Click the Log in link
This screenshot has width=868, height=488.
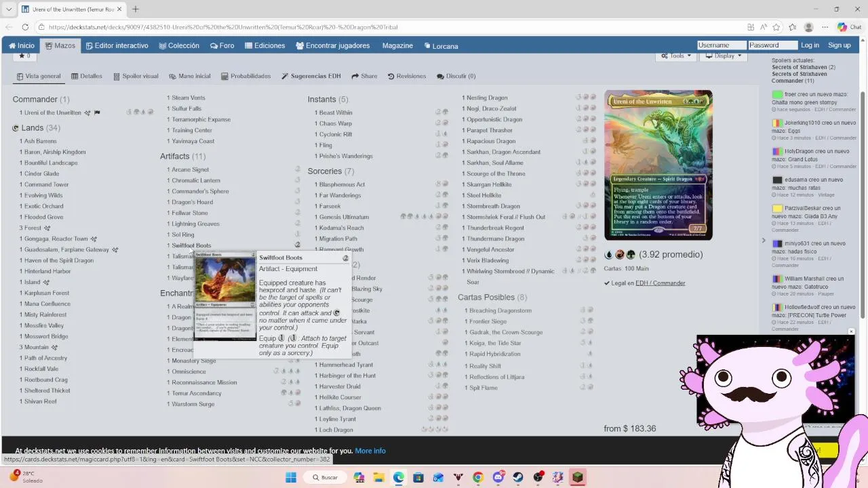(810, 45)
